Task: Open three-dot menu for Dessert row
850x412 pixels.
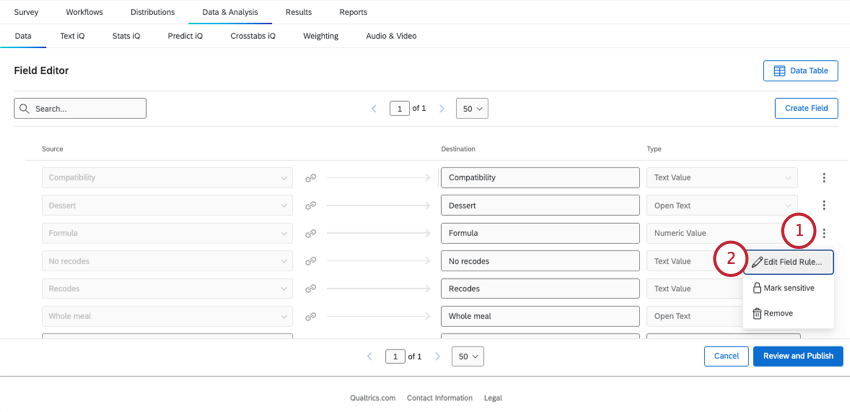Action: 824,206
